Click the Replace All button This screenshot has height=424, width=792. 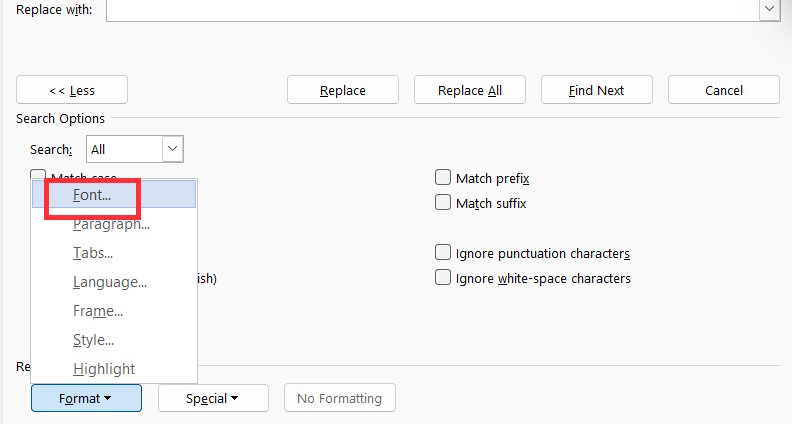470,90
